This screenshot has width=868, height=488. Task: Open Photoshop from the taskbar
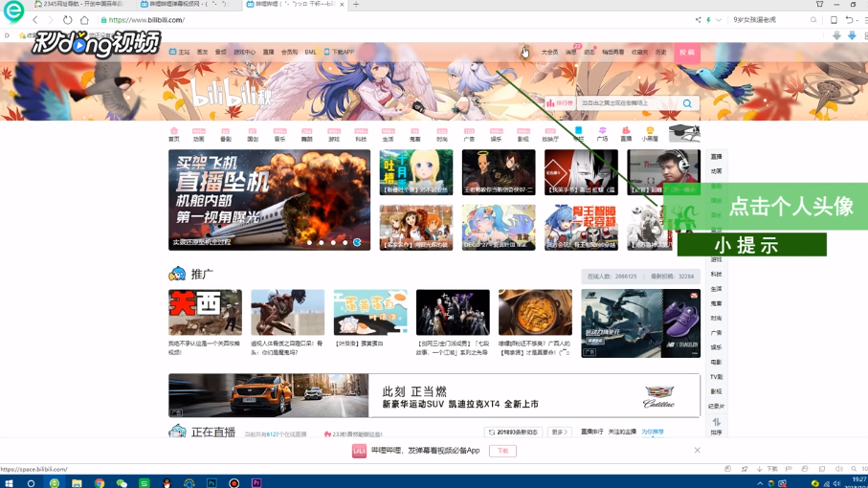(211, 483)
